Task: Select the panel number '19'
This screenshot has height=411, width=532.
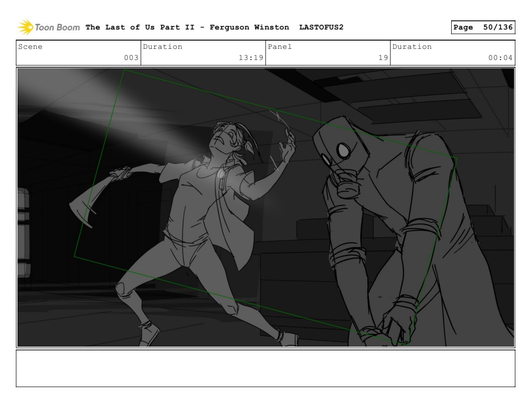Action: tap(384, 58)
